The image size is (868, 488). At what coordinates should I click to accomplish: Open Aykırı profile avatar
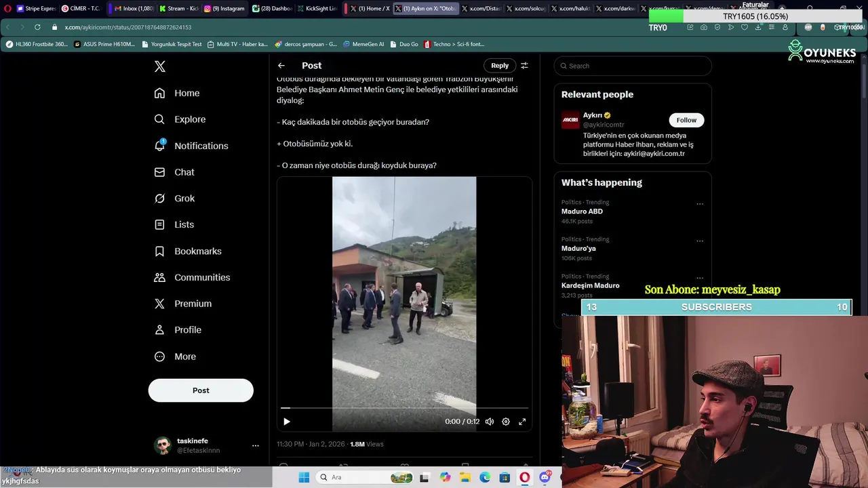(x=570, y=120)
